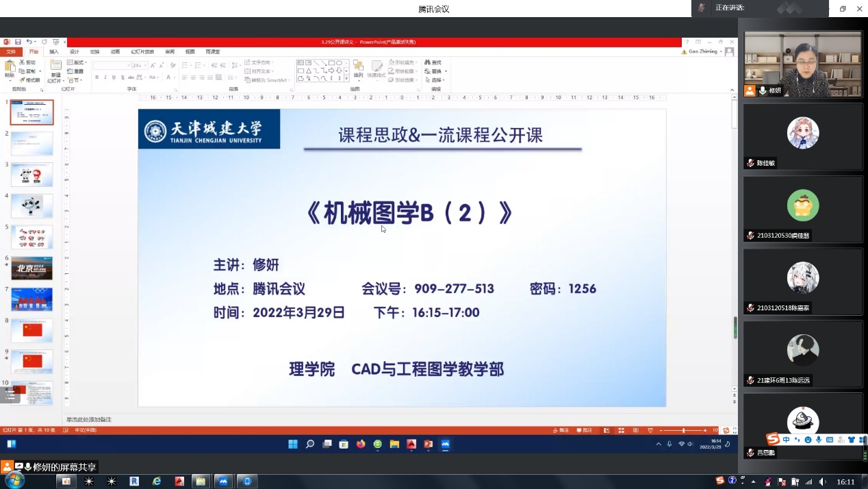Click the Undo arrow in the quick access toolbar

pos(29,42)
